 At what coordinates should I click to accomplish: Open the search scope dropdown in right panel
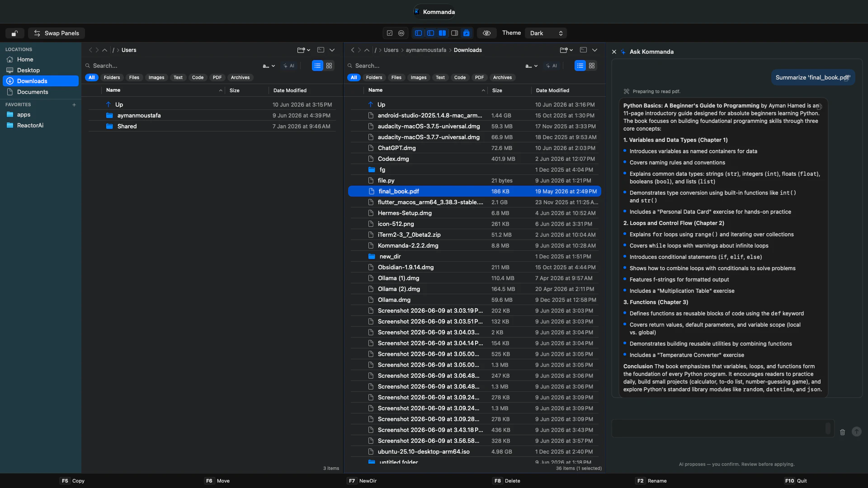pos(531,66)
